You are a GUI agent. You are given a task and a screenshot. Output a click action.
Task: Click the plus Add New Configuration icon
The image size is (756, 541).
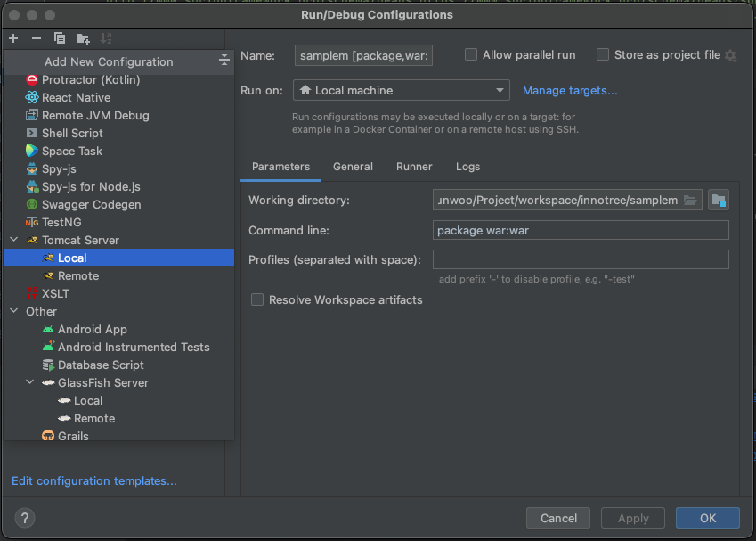click(13, 38)
